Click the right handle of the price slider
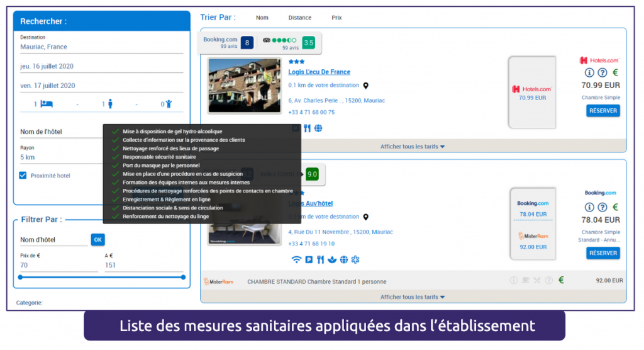 click(183, 277)
